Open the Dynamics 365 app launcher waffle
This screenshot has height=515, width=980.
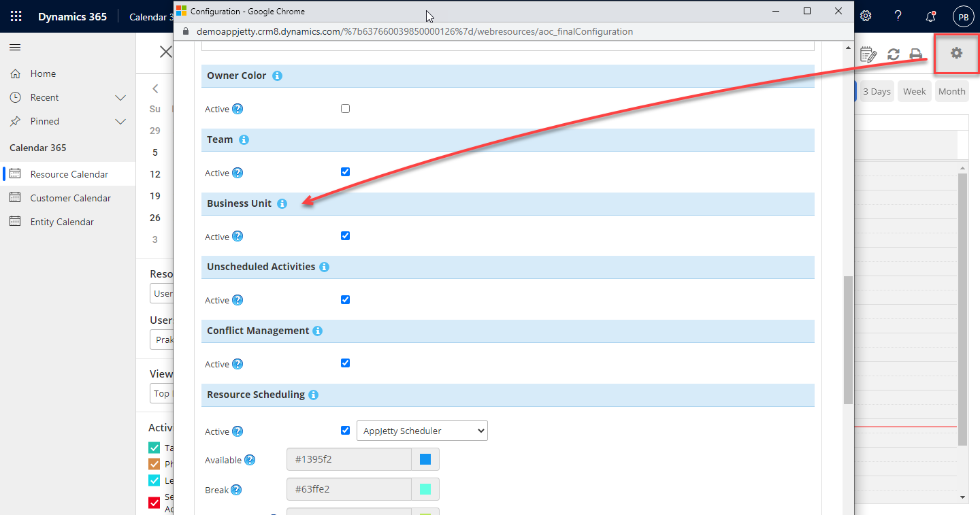[x=16, y=16]
